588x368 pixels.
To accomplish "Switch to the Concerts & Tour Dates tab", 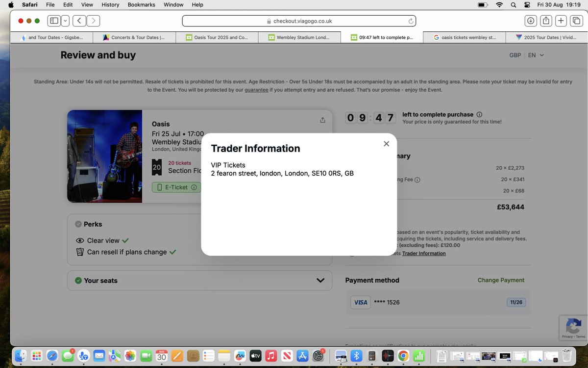I will (x=135, y=37).
